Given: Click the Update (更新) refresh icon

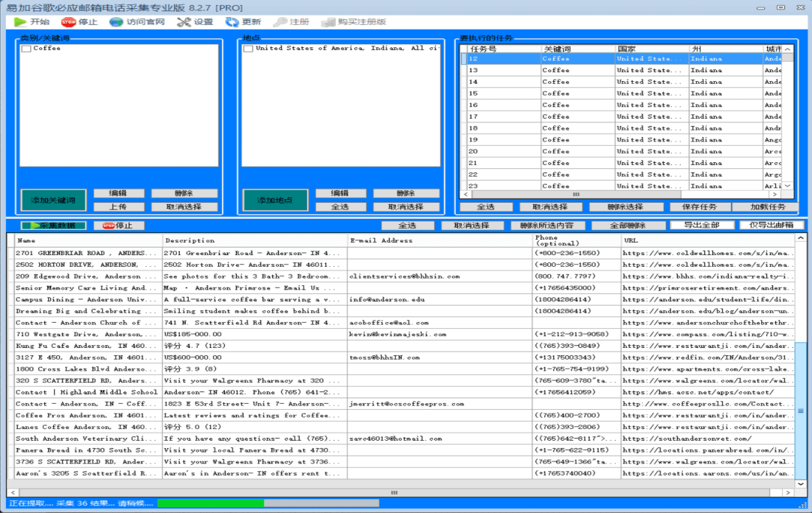Looking at the screenshot, I should [232, 21].
